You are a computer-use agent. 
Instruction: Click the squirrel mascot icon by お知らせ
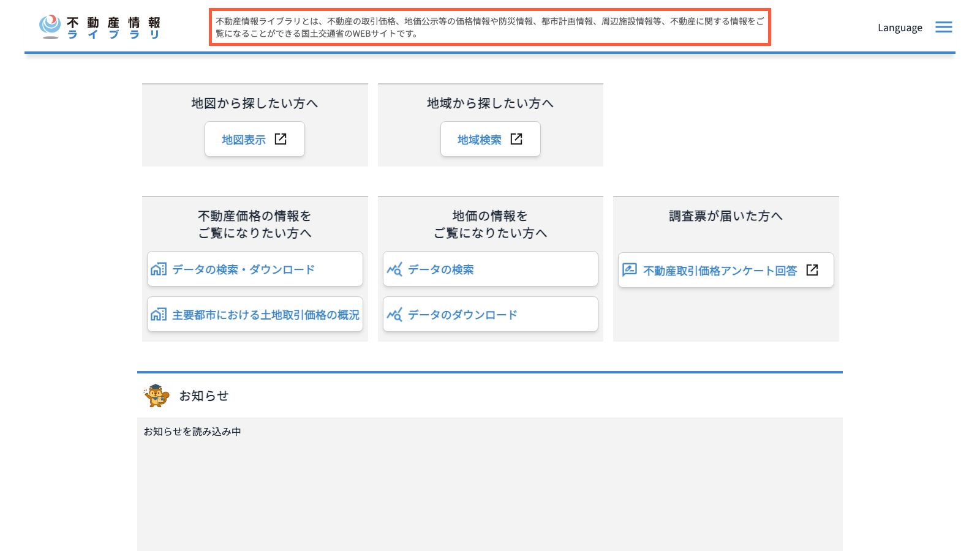coord(156,395)
